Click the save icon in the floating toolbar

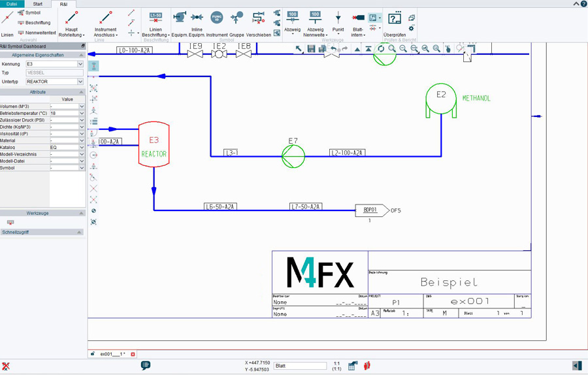(311, 48)
